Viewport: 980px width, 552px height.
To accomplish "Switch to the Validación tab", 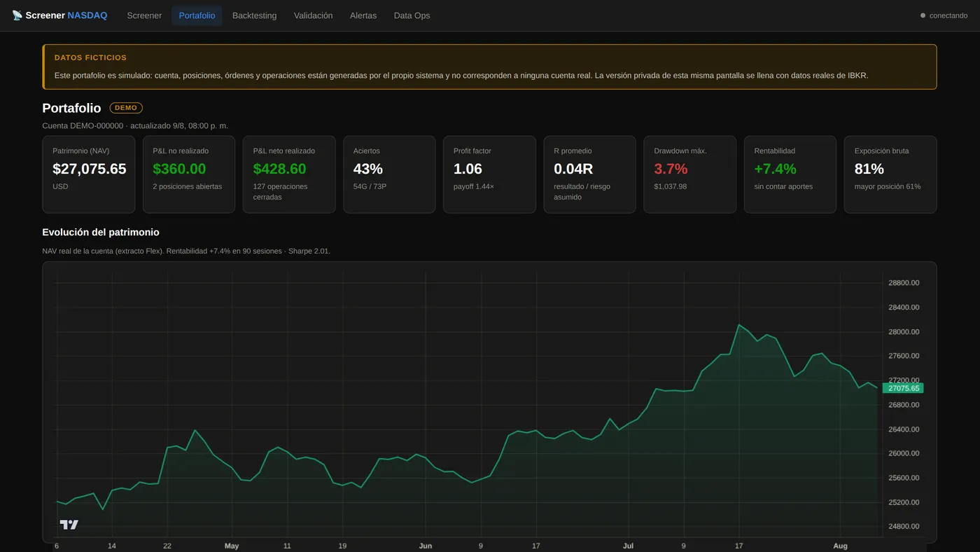I will click(x=313, y=15).
